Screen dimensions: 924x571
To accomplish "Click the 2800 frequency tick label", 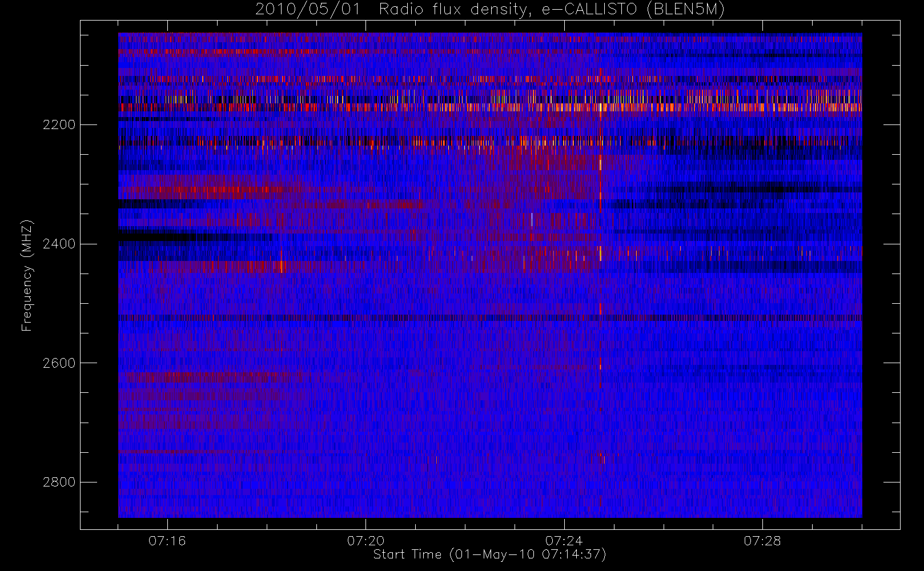I will (x=59, y=482).
